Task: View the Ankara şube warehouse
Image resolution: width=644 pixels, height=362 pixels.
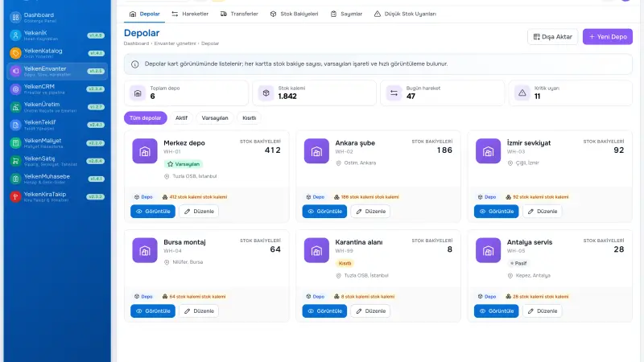Action: coord(324,212)
